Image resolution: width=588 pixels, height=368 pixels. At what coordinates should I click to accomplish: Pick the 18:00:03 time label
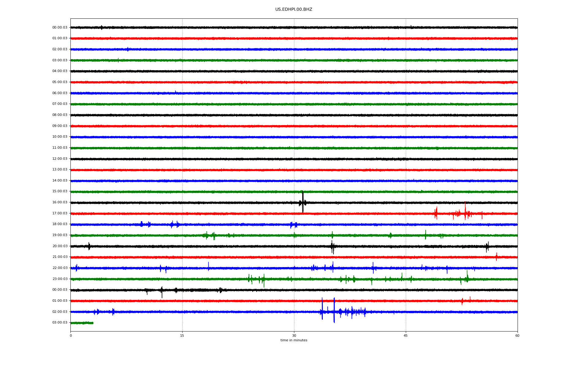tap(60, 224)
